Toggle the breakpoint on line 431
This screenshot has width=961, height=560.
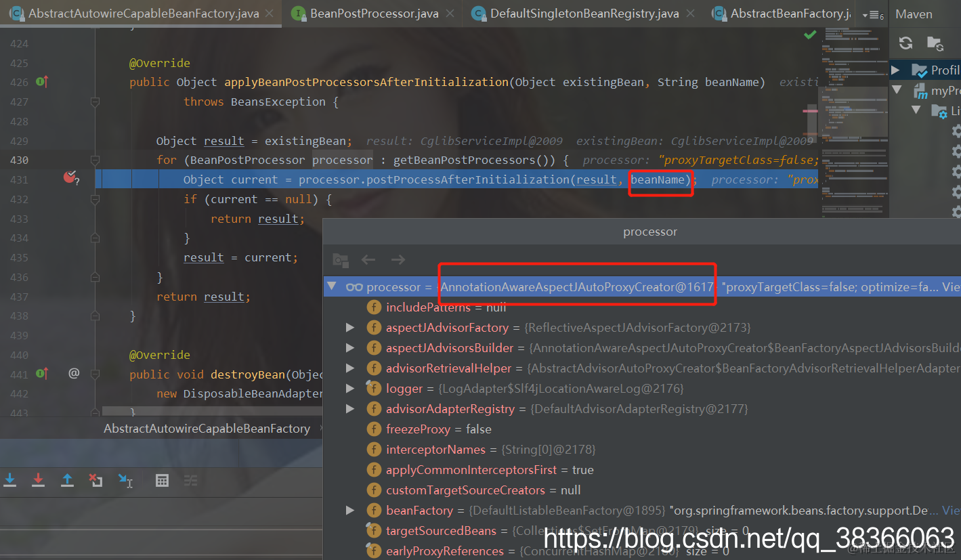pyautogui.click(x=70, y=177)
